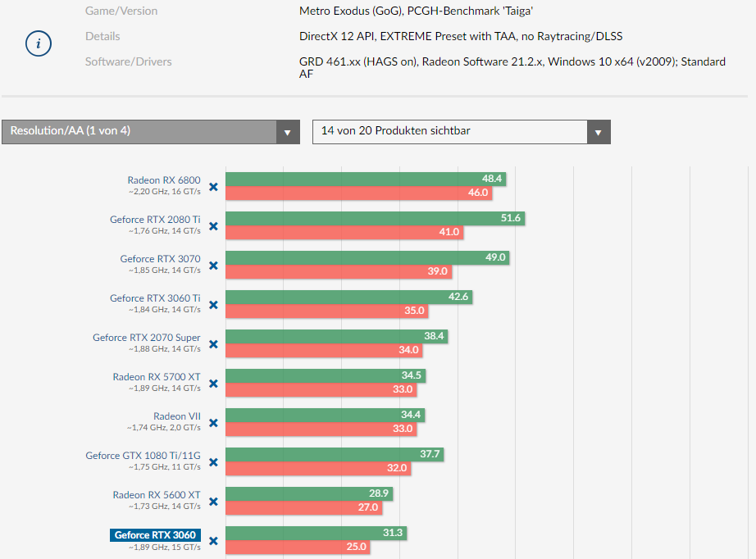Click the text "Metro Exodus (GoG), PCGH-Benchmark 'Taiga'"
756x559 pixels.
(x=416, y=11)
